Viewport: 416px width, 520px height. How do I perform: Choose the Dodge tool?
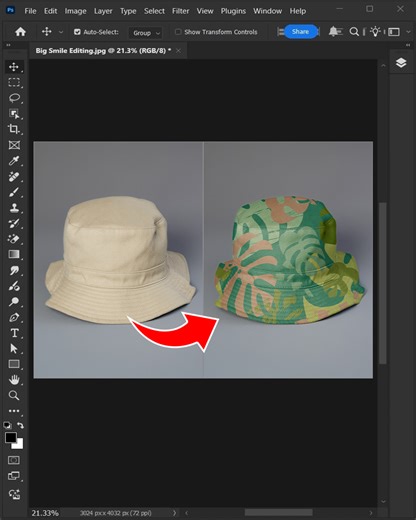[x=14, y=302]
